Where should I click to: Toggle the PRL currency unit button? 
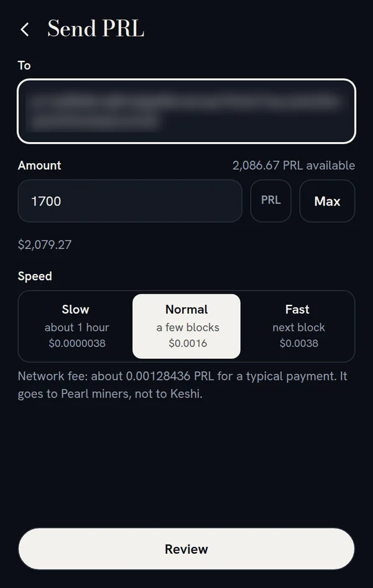point(271,201)
